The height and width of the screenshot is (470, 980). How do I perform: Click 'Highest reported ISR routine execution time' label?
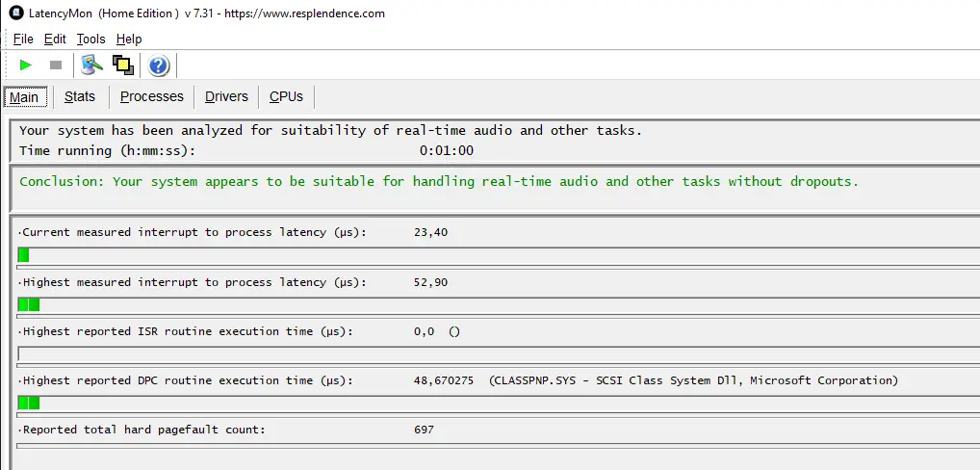pyautogui.click(x=188, y=332)
